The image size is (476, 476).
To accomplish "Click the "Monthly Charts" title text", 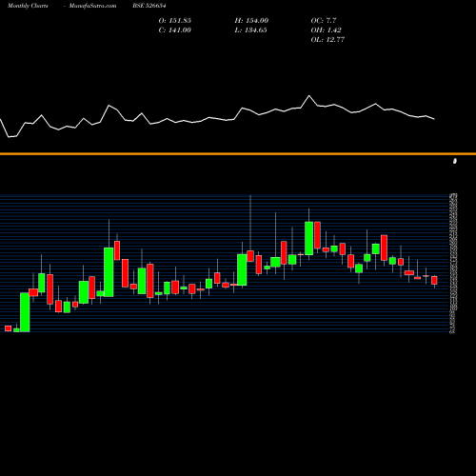I will pyautogui.click(x=28, y=6).
